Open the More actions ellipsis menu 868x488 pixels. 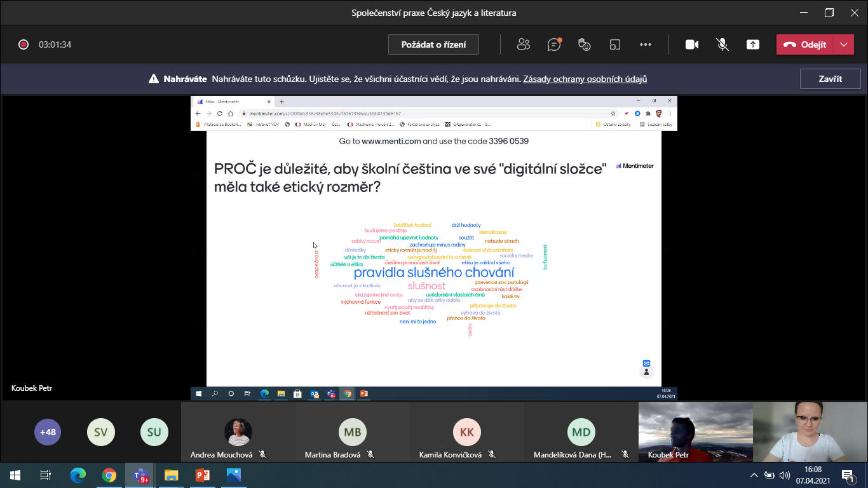click(x=646, y=44)
